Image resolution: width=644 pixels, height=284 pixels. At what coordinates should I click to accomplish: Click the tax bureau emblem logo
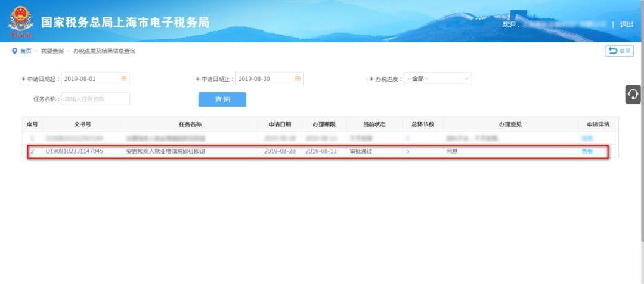21,23
